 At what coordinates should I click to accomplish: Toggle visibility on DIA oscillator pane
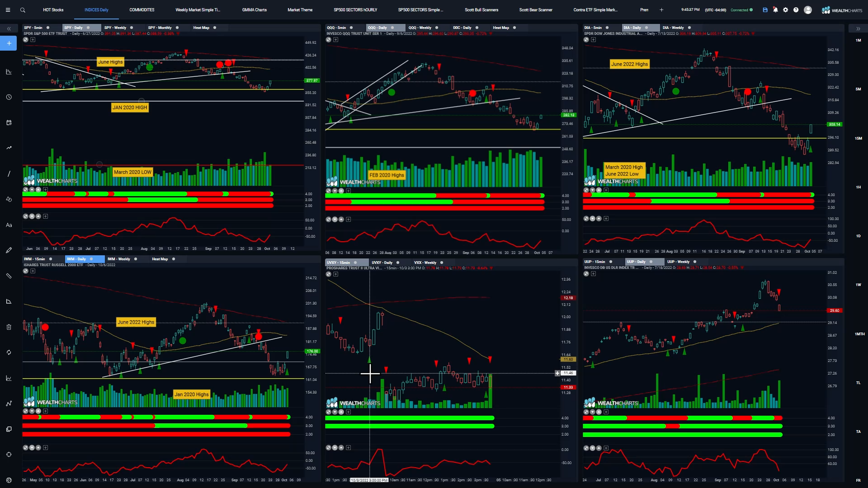(586, 219)
